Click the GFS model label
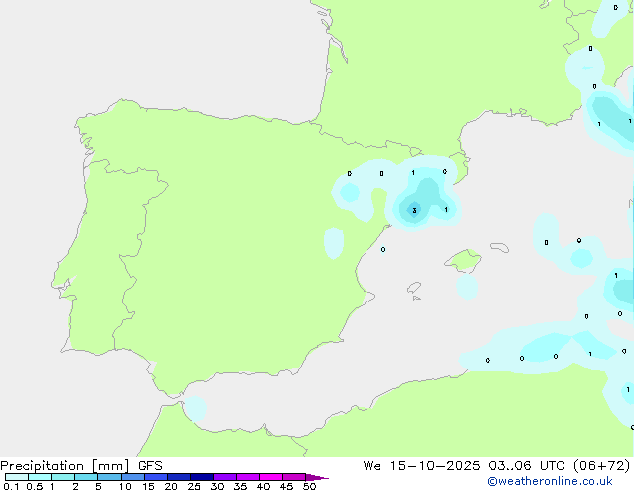The width and height of the screenshot is (634, 490). pos(150,465)
